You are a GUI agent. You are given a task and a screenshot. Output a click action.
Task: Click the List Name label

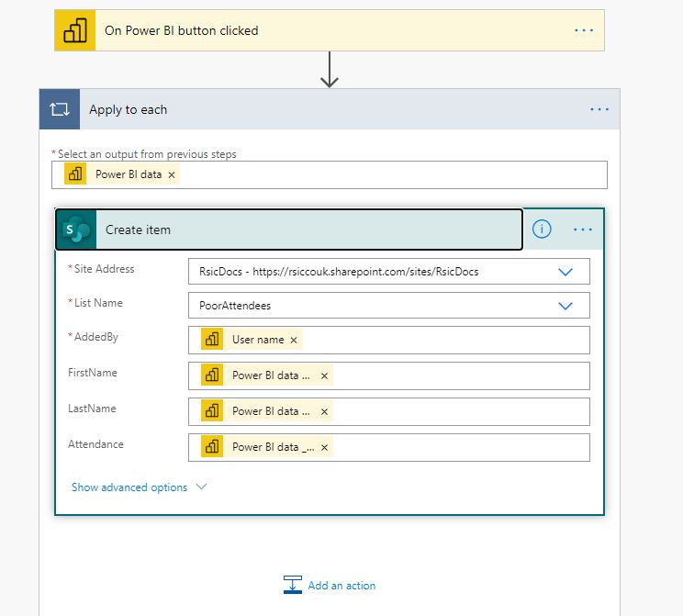click(x=98, y=303)
